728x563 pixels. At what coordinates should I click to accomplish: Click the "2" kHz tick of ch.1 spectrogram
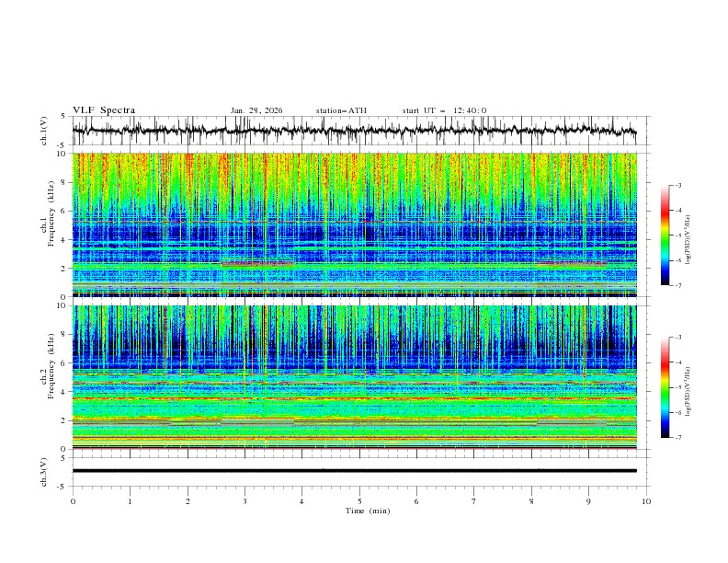pyautogui.click(x=64, y=268)
